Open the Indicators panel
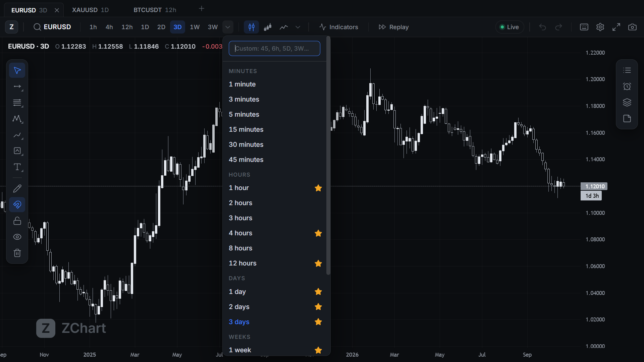Screen dimensions: 644x362 (x=339, y=27)
